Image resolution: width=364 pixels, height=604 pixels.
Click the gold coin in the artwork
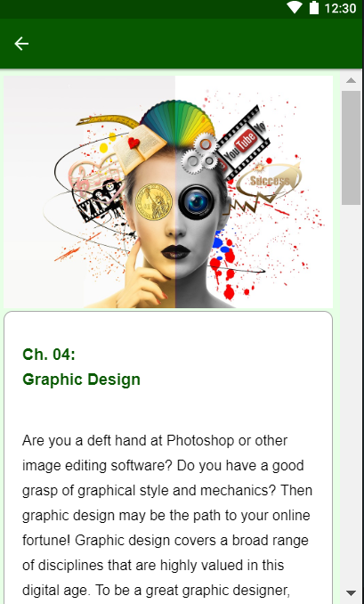[x=154, y=202]
